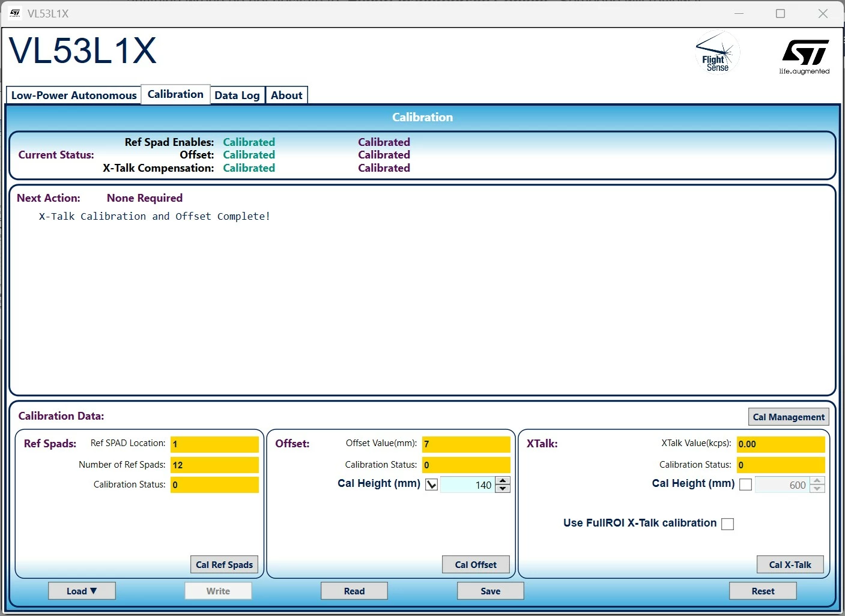Screen dimensions: 845x616
Task: Open the Data Log tab
Action: [x=237, y=95]
